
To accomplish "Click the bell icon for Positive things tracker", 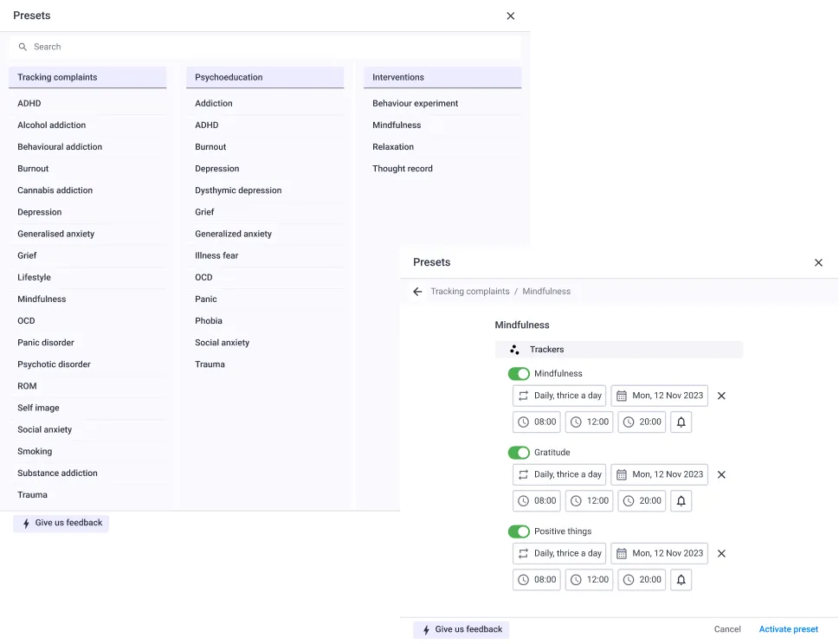I will tap(681, 580).
